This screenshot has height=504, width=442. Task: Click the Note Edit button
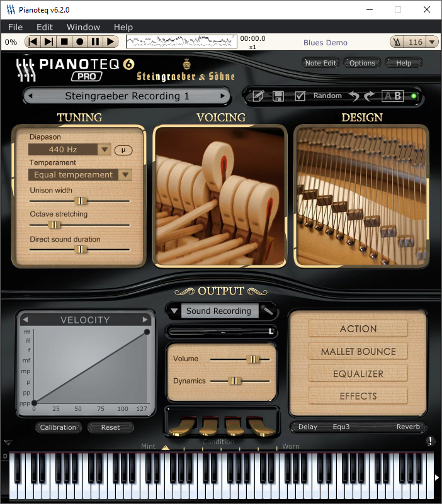point(320,63)
